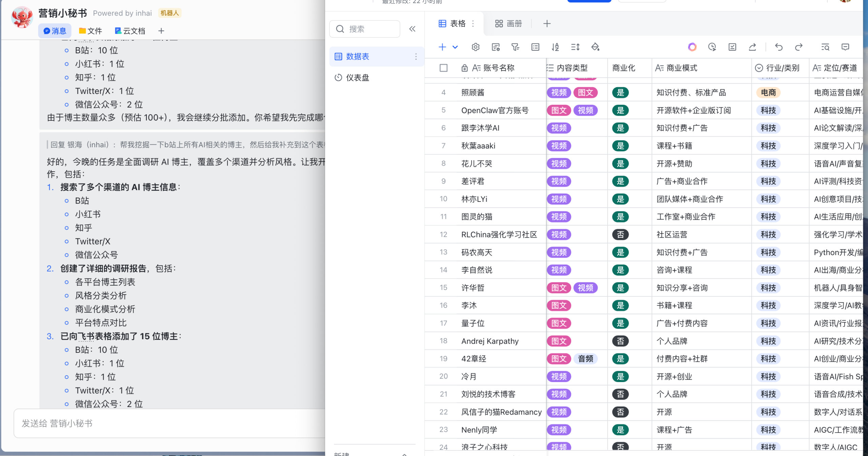
Task: Click the rainbow color ring indicator
Action: click(x=692, y=47)
